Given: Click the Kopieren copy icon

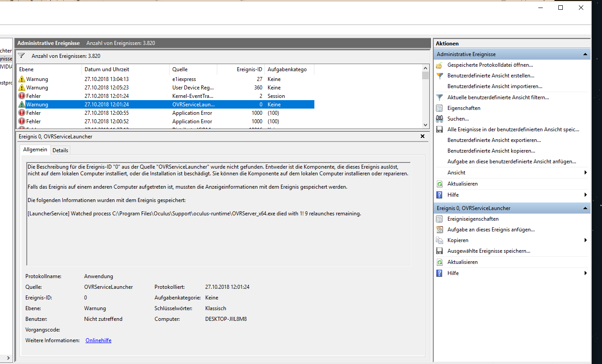Looking at the screenshot, I should tap(439, 240).
